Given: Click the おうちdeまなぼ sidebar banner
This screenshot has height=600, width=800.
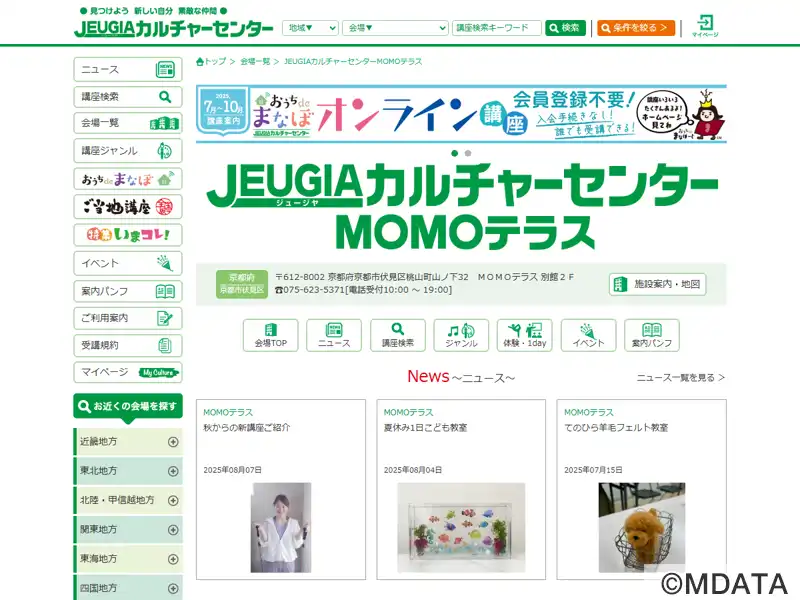Looking at the screenshot, I should [x=128, y=179].
